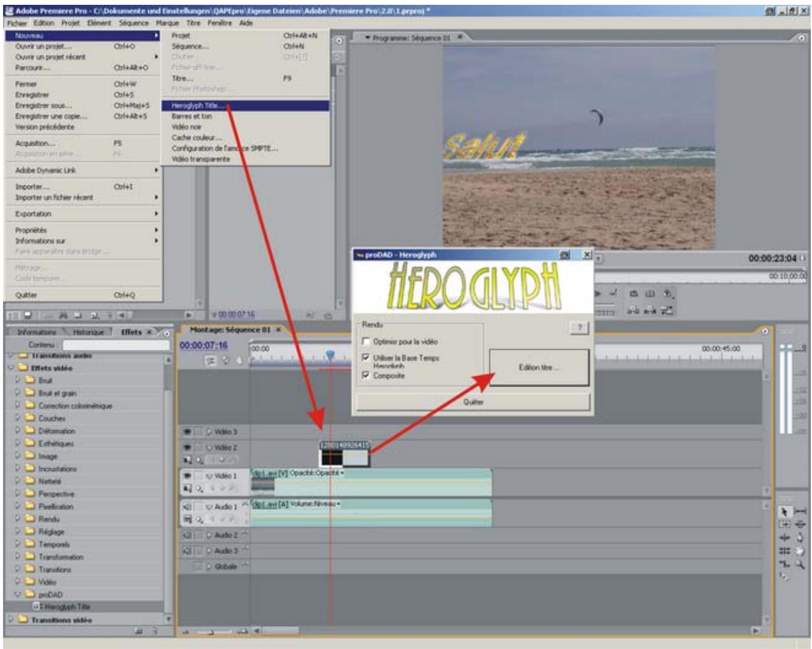Screen dimensions: 812x649
Task: Choose Enregistrer in Fichier menu
Action: coord(83,95)
